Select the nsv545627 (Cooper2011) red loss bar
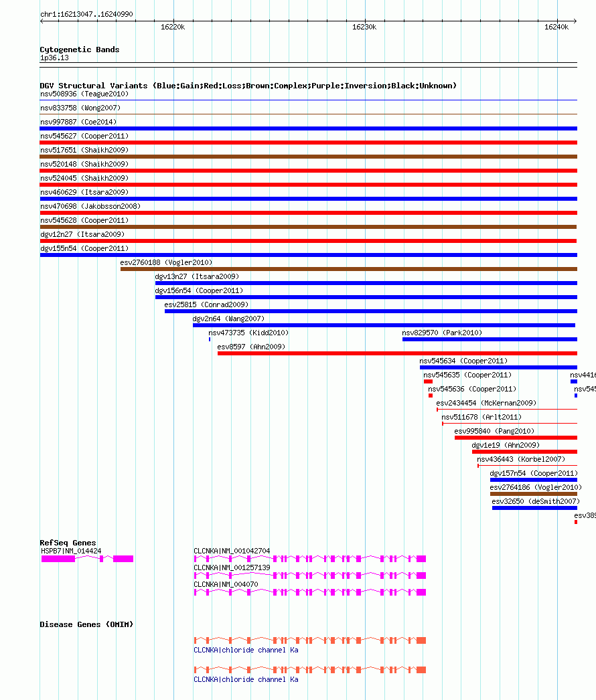596x700 pixels. pos(308,143)
